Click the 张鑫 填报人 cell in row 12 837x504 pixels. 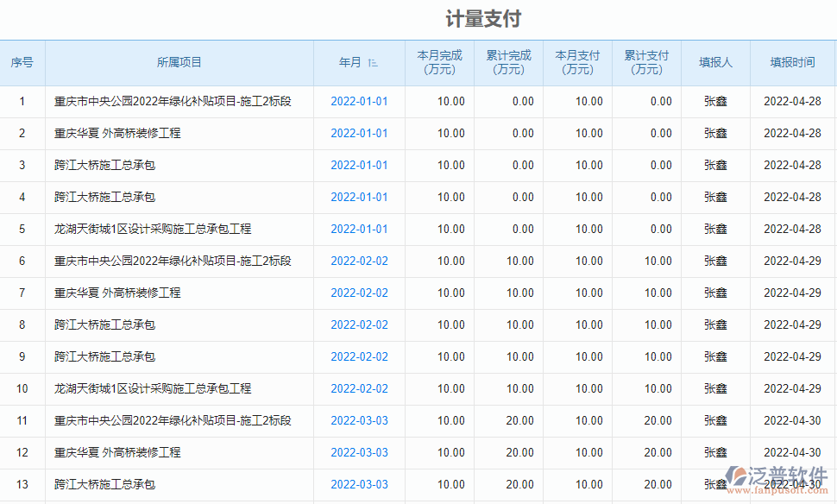[715, 453]
